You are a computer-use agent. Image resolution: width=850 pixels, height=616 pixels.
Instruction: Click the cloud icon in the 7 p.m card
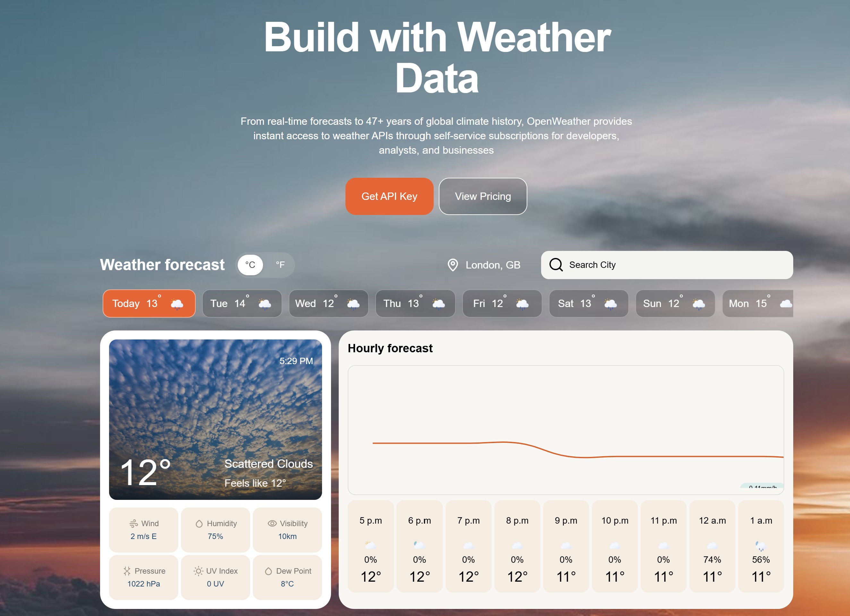(469, 545)
